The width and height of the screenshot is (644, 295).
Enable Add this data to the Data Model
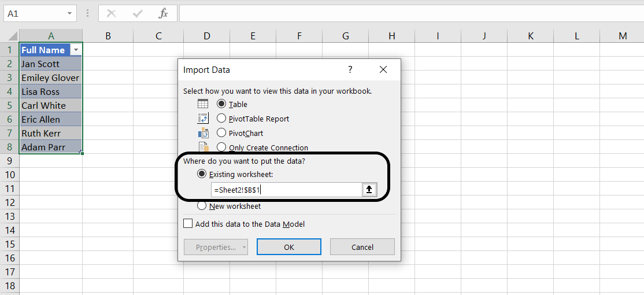coord(188,224)
